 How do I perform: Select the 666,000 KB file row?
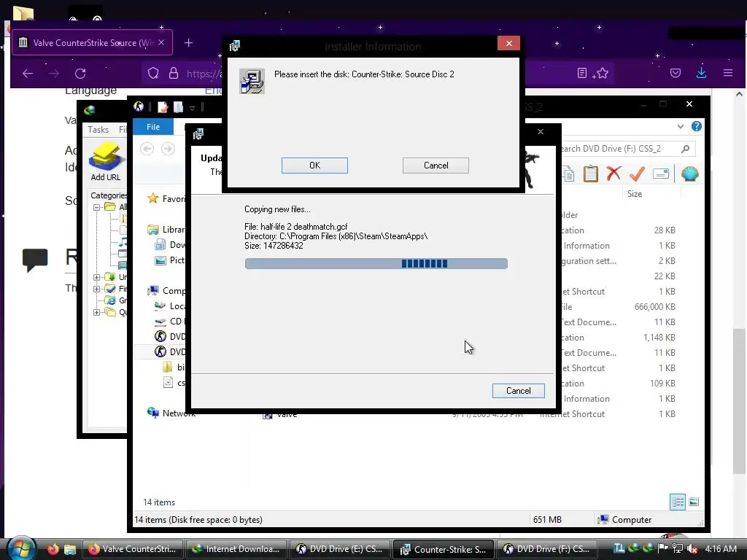pyautogui.click(x=619, y=307)
